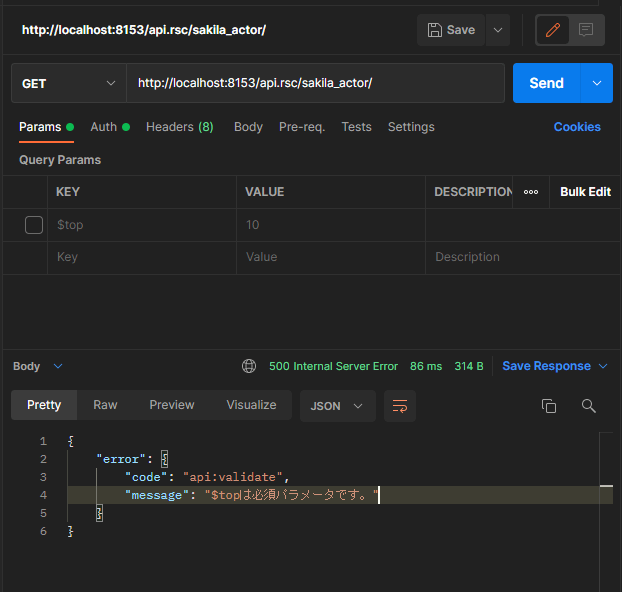Open the Cookies link
This screenshot has height=592, width=622.
(577, 127)
